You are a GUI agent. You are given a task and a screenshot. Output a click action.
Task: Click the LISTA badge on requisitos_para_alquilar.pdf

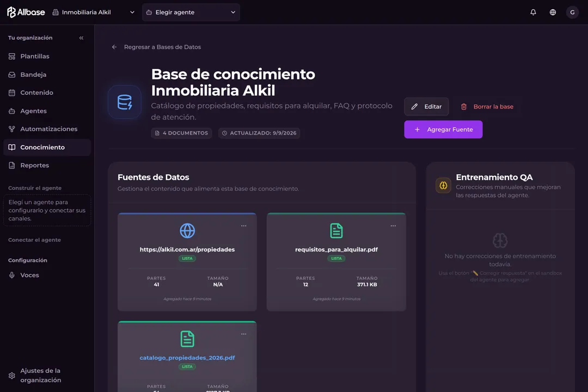[x=336, y=259]
